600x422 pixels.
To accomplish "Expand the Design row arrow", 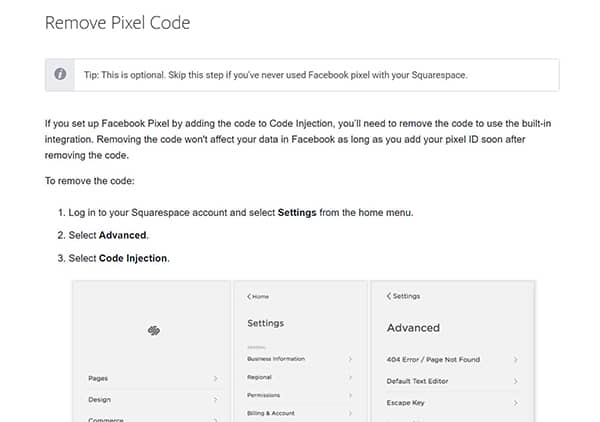I will tap(215, 400).
